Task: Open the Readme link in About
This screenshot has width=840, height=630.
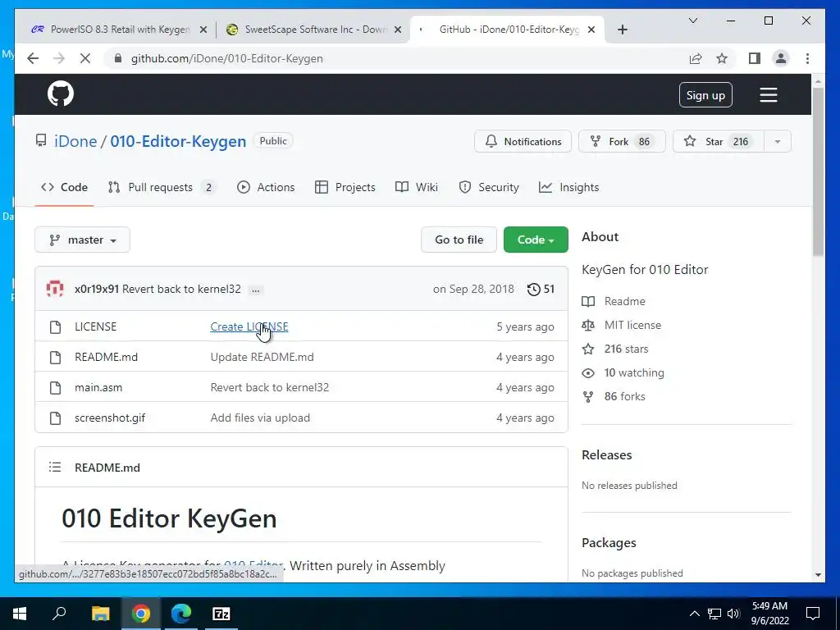Action: [614, 301]
